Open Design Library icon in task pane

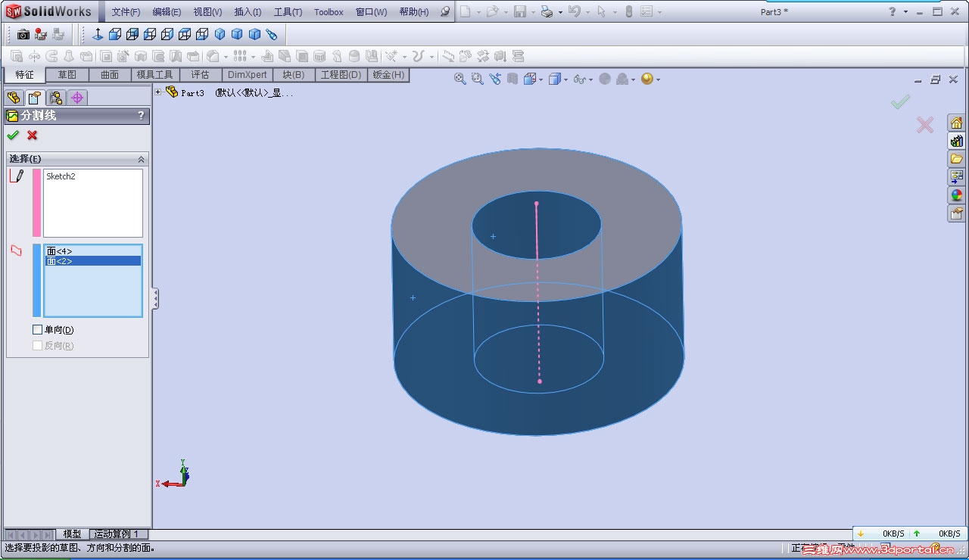pyautogui.click(x=956, y=141)
